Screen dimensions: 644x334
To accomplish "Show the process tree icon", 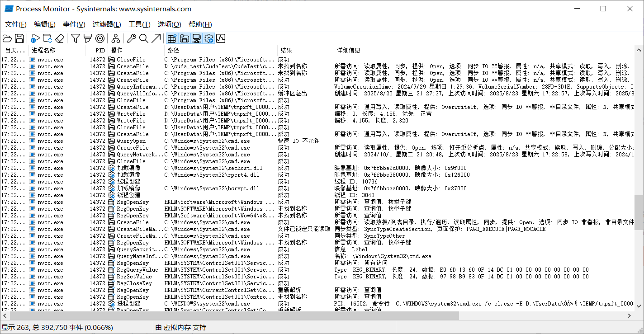I will pos(116,38).
